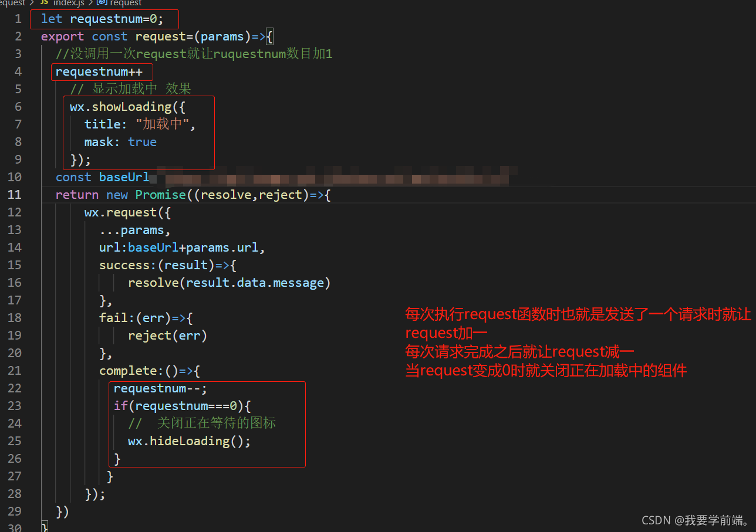Click the comment '// 显示加载中 效果'
The height and width of the screenshot is (532, 756).
tap(130, 89)
